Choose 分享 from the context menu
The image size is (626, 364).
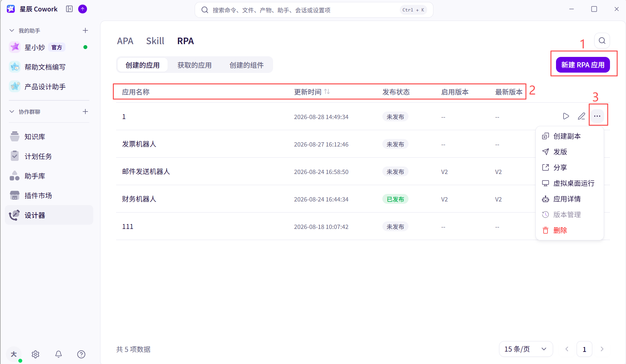[x=569, y=167]
